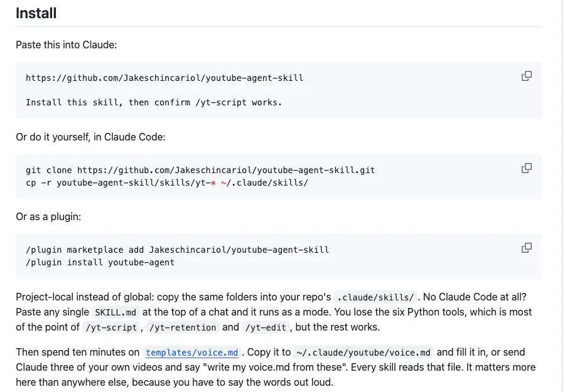Click the git clone command line
Screen dimensions: 565x392
pos(200,170)
